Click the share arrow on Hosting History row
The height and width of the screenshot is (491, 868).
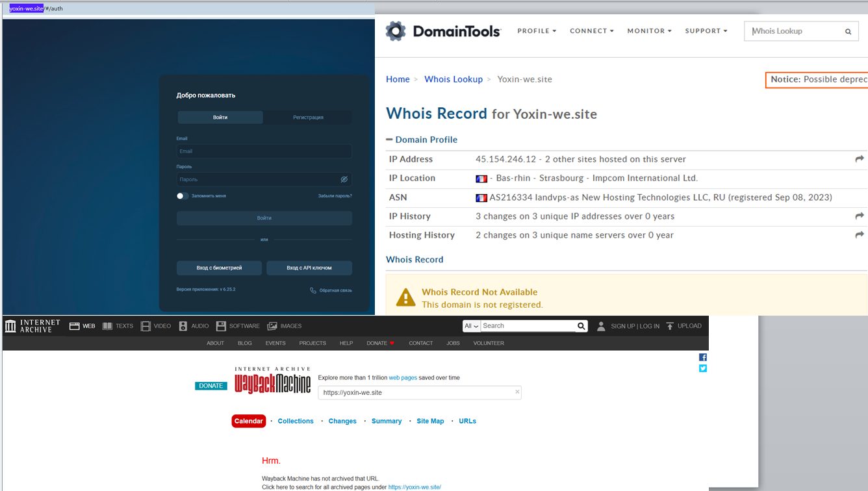pyautogui.click(x=860, y=235)
